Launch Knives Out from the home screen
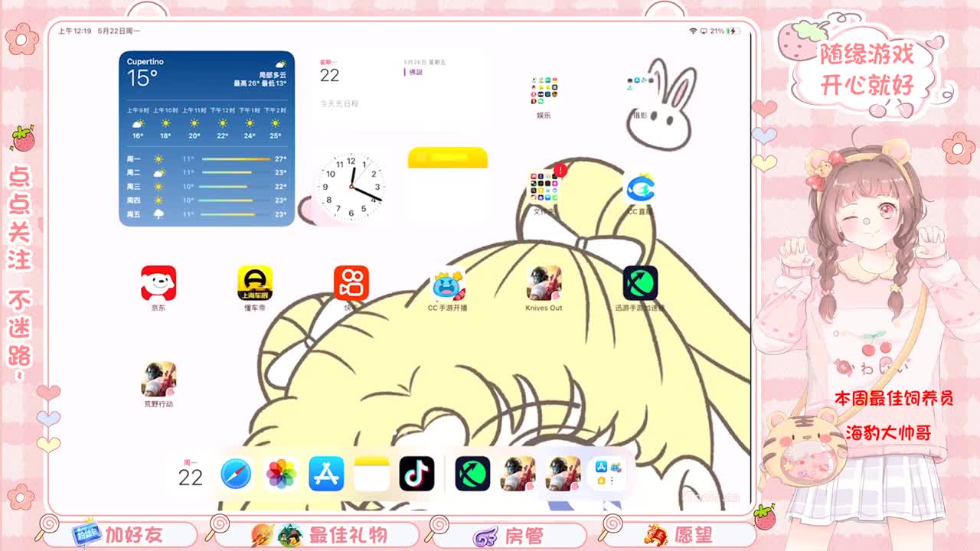Image resolution: width=980 pixels, height=551 pixels. [544, 283]
